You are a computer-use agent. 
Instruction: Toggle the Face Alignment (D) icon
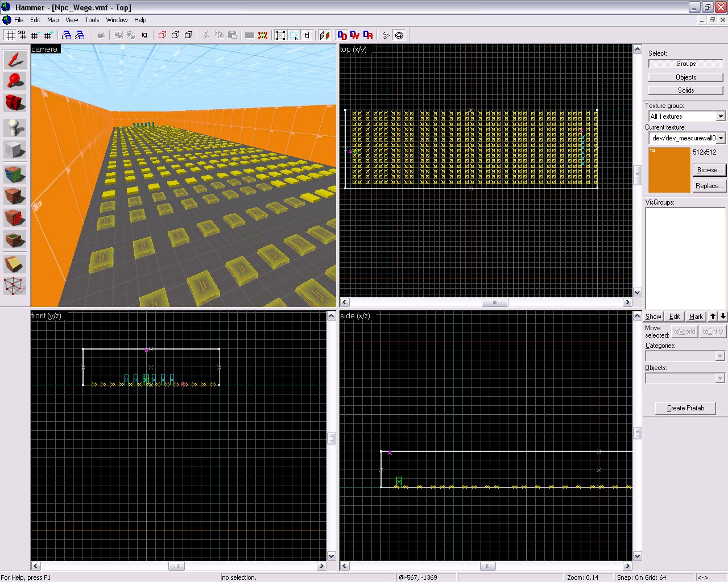(x=342, y=35)
